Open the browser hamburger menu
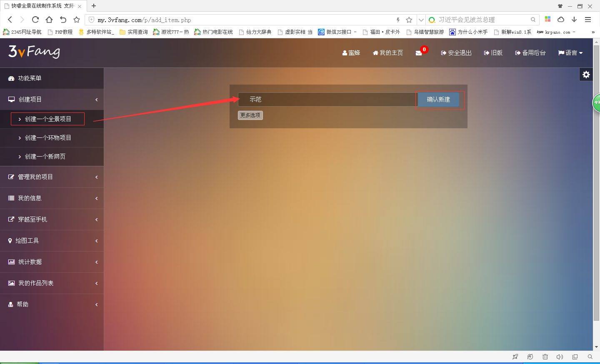This screenshot has height=364, width=600. (588, 19)
